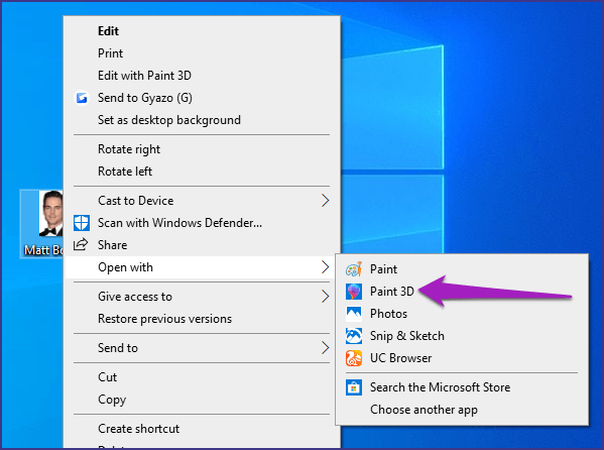This screenshot has width=604, height=450.
Task: Select Cut from the menu
Action: pos(202,377)
